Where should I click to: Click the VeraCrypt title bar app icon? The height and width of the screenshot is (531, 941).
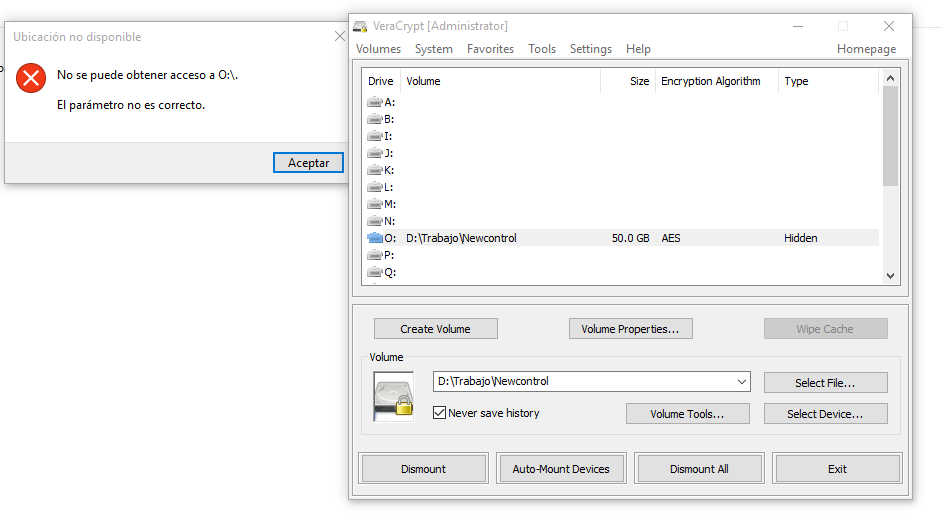(x=360, y=26)
